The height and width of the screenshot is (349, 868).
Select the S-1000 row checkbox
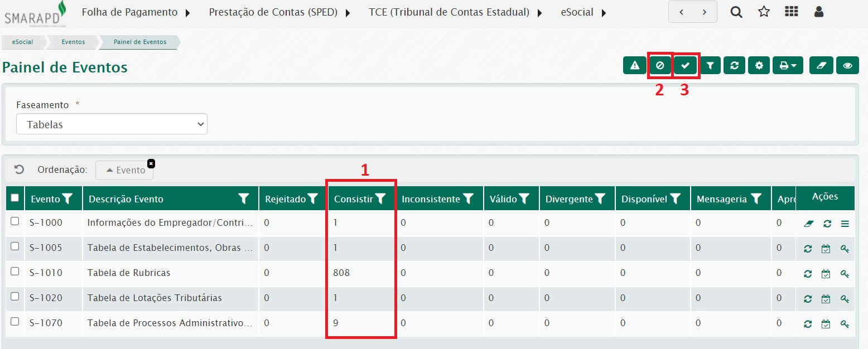pos(15,221)
